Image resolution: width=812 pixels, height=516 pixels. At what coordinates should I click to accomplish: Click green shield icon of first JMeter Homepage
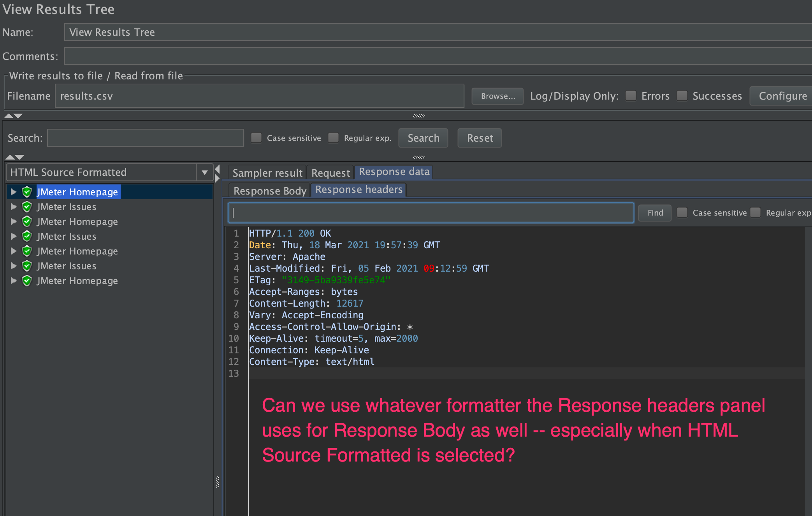click(27, 192)
